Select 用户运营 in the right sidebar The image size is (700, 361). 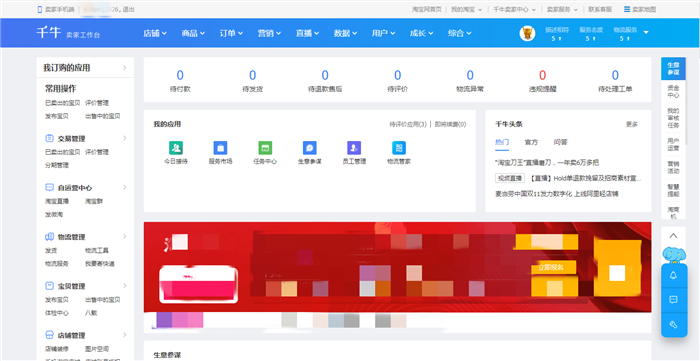[x=673, y=145]
